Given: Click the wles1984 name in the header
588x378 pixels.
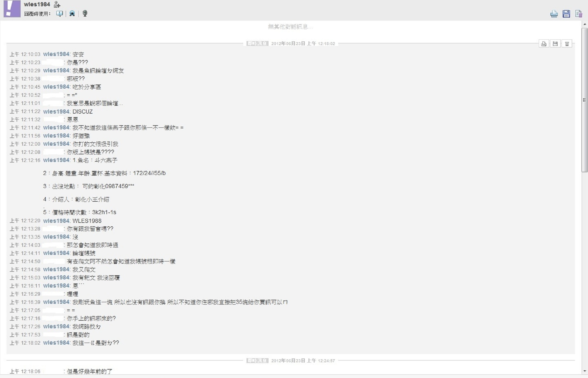Looking at the screenshot, I should pyautogui.click(x=37, y=4).
